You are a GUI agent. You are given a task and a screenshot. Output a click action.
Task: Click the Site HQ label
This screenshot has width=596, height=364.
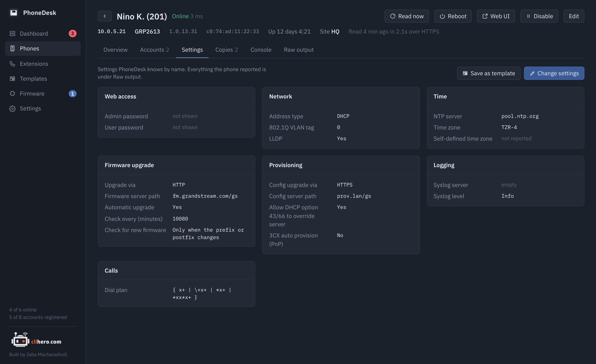329,31
